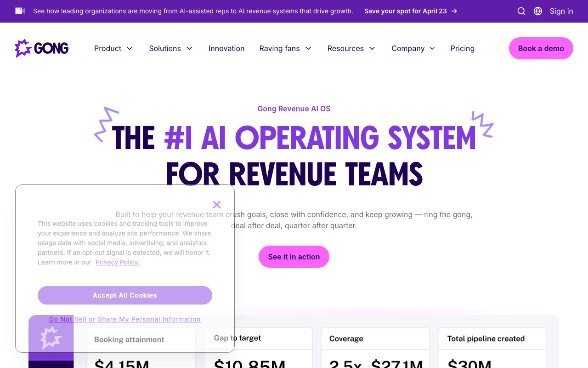This screenshot has height=368, width=588.
Task: Click the search magnifier icon
Action: point(521,11)
